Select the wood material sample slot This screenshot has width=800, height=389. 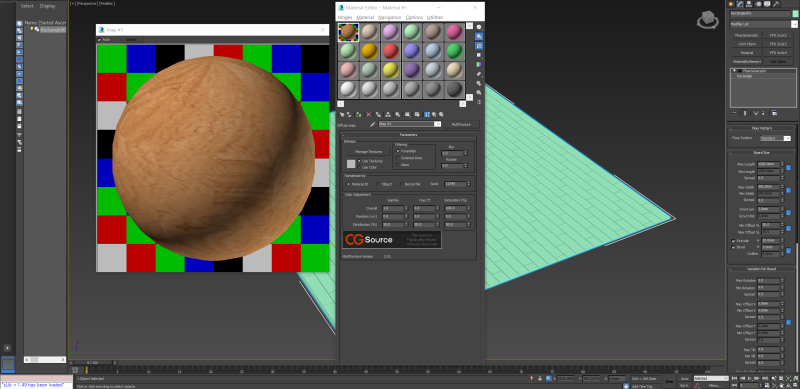click(348, 32)
